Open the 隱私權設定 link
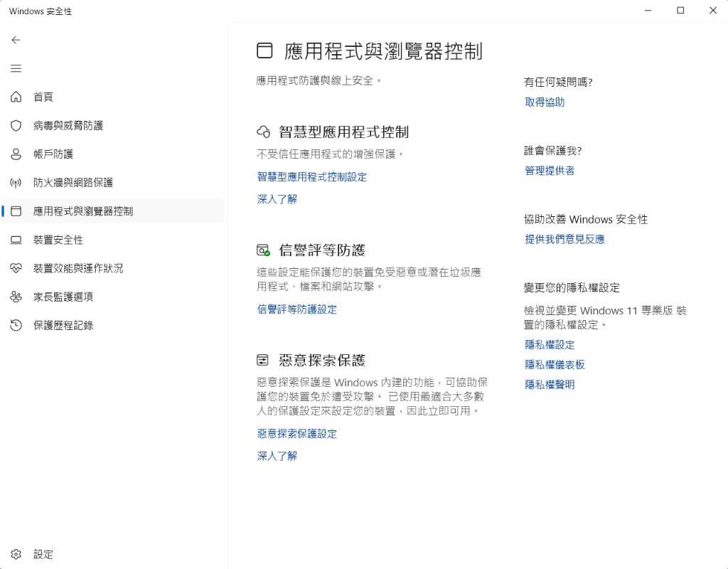The image size is (728, 569). [550, 345]
